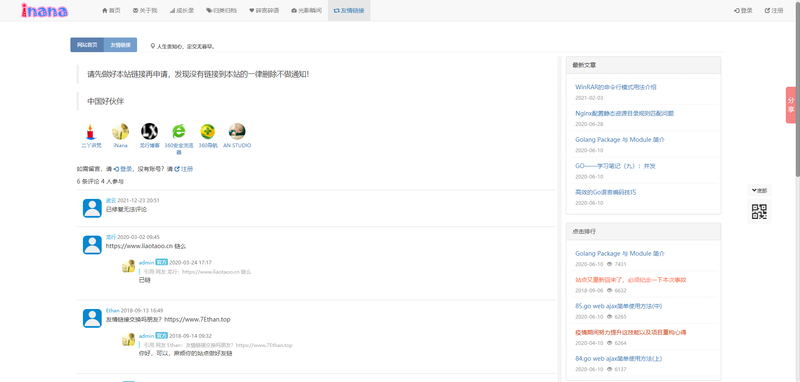Click eye icon beside 6264 views
This screenshot has height=382, width=800.
click(x=609, y=343)
